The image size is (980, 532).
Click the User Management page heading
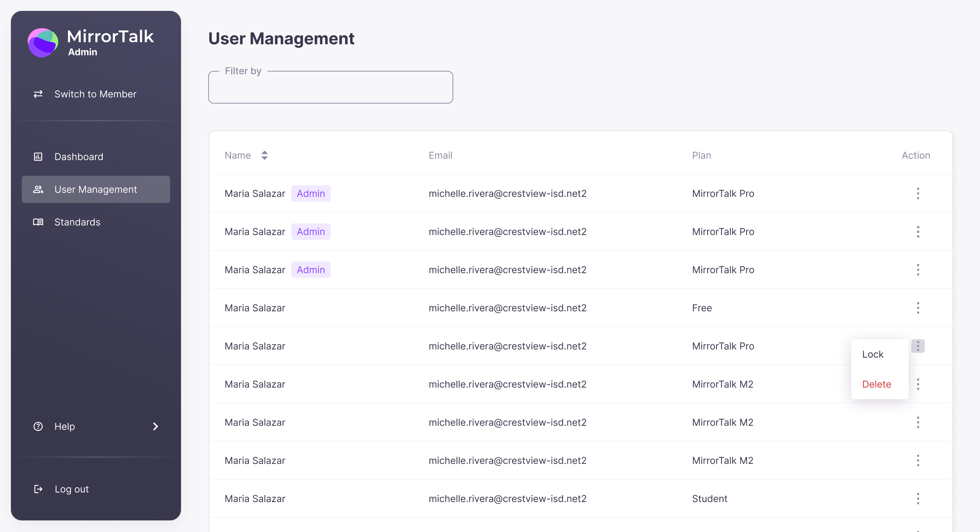tap(281, 38)
